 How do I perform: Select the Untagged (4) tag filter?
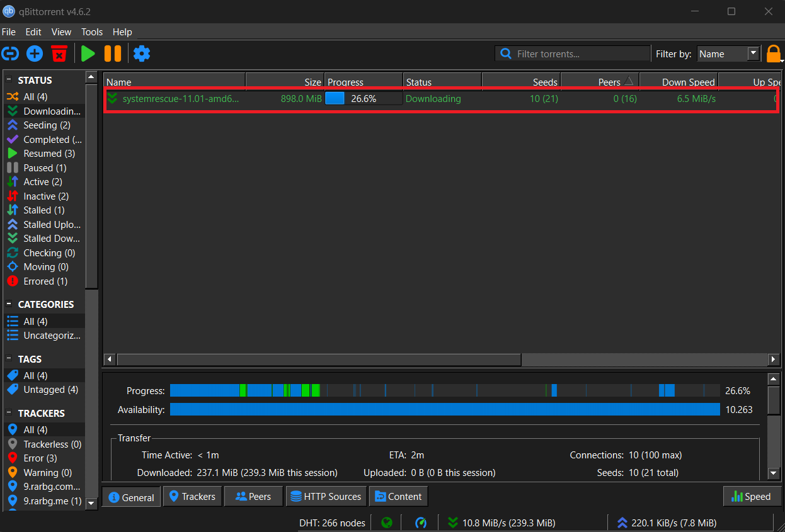pos(44,390)
